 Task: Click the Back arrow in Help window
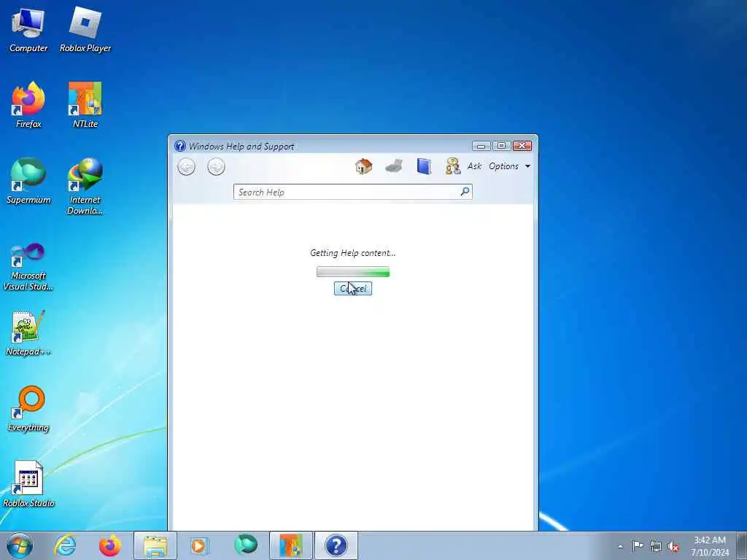186,167
